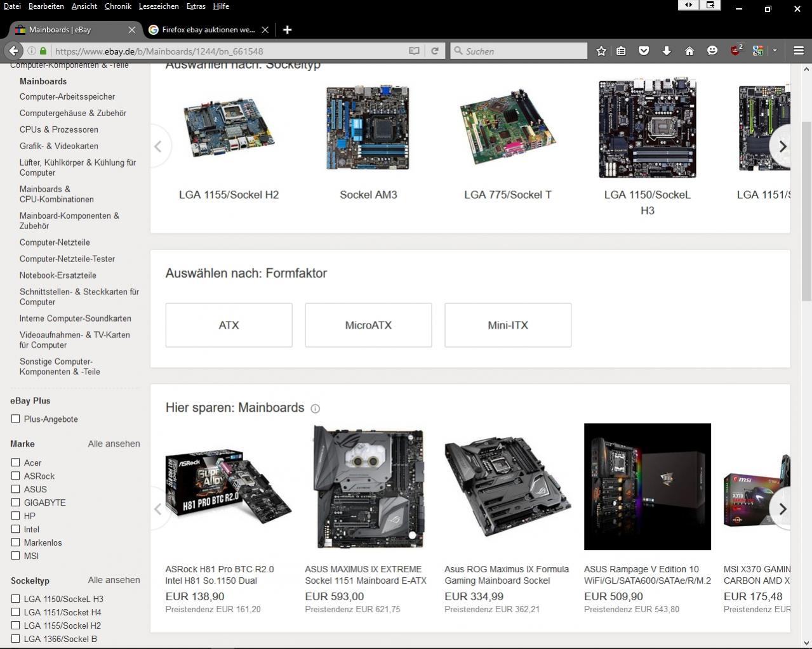Viewport: 812px width, 649px height.
Task: Open Computer-Arbeitsspeicher category link
Action: coord(67,96)
